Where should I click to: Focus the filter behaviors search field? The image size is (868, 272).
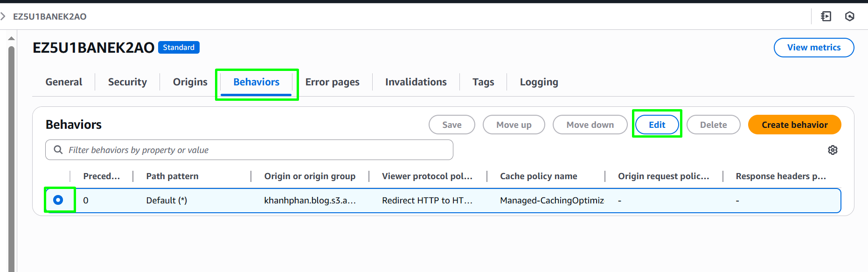pos(249,150)
